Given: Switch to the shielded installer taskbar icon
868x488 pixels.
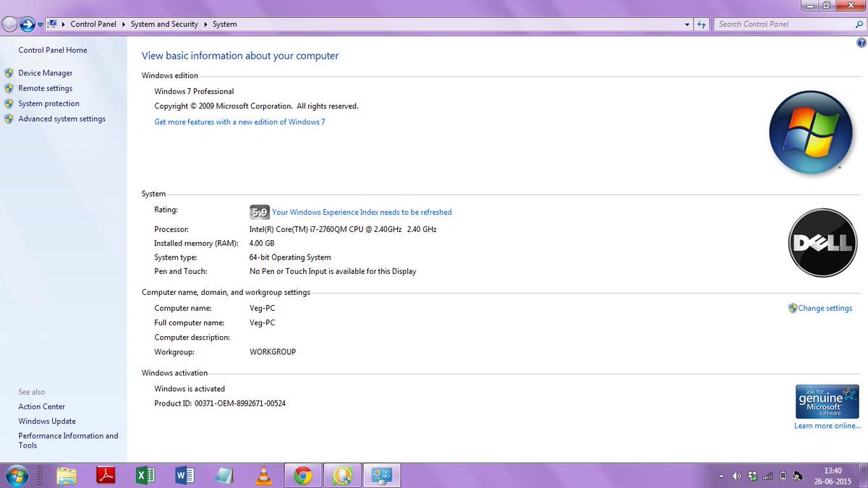Looking at the screenshot, I should [342, 475].
